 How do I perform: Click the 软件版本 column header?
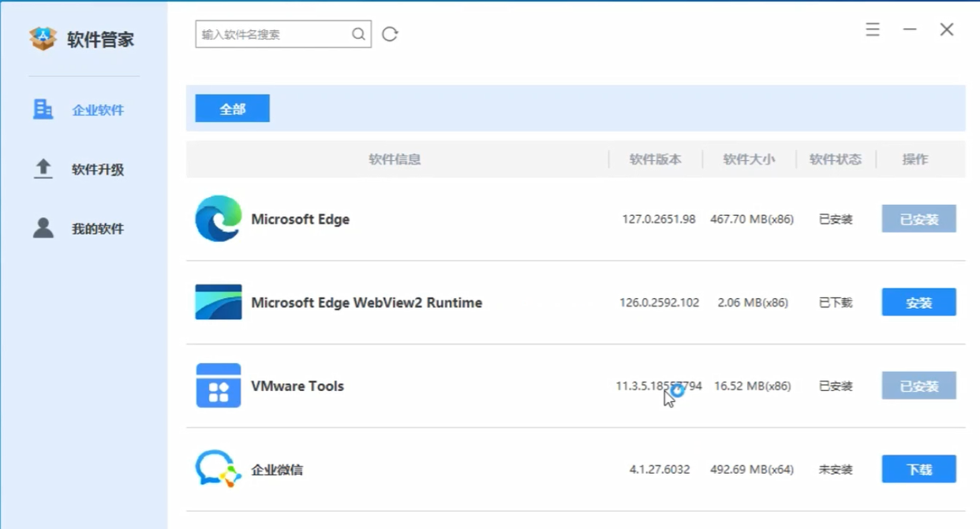click(x=655, y=159)
